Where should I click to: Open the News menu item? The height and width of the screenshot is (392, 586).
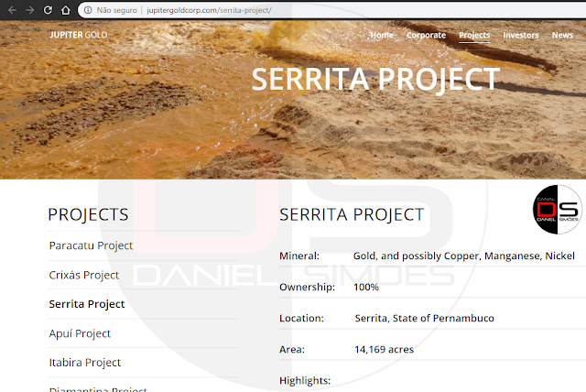562,35
